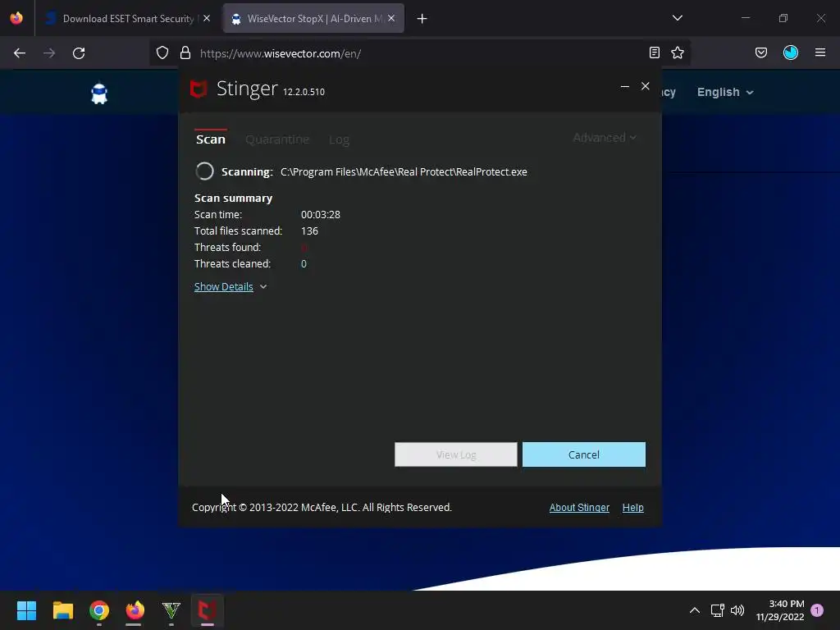840x630 pixels.
Task: Go forward one page in Firefox
Action: click(x=49, y=53)
